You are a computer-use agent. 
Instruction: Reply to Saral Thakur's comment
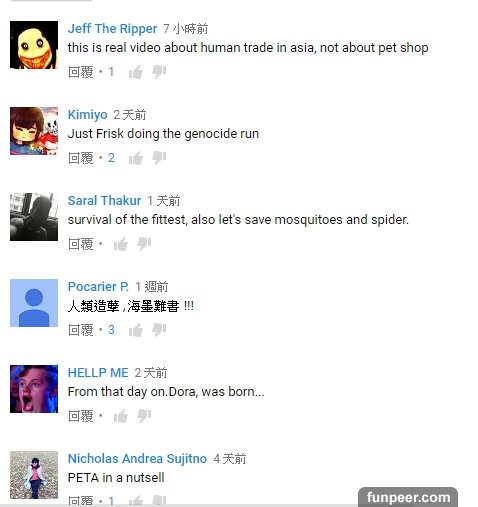click(81, 244)
